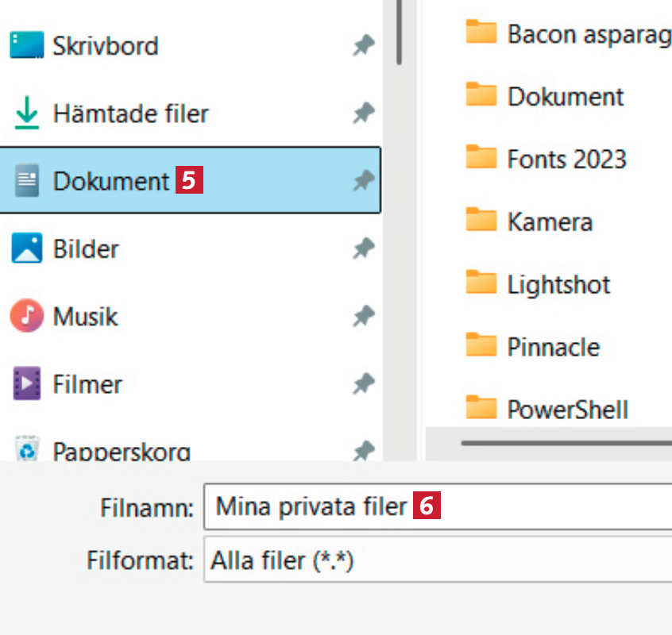Click the Skrivbord desktop icon
Image resolution: width=672 pixels, height=635 pixels.
click(26, 45)
